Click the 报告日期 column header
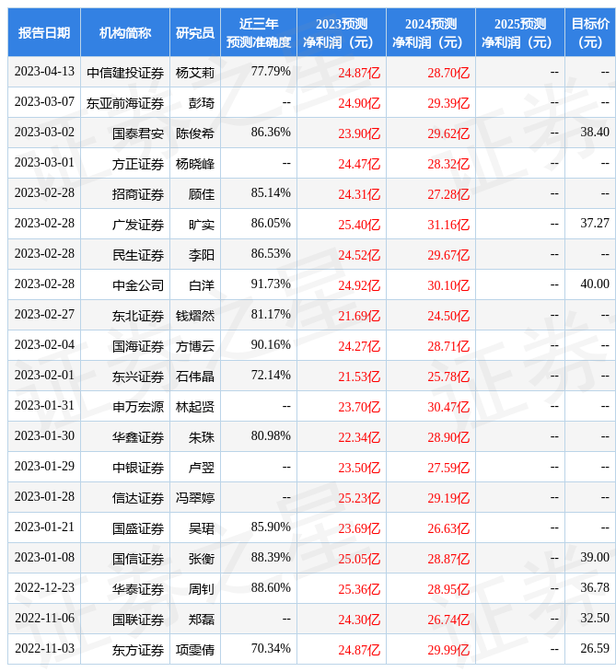This screenshot has height=672, width=616. point(44,32)
